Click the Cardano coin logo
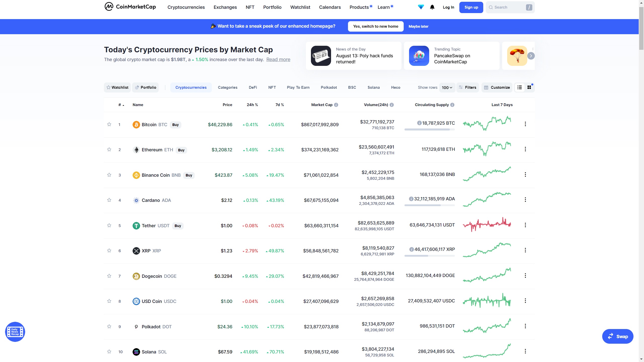 point(136,200)
